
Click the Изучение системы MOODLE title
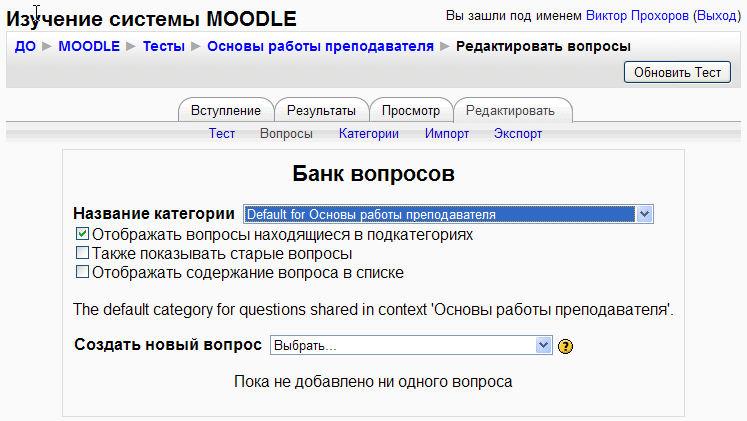point(151,19)
